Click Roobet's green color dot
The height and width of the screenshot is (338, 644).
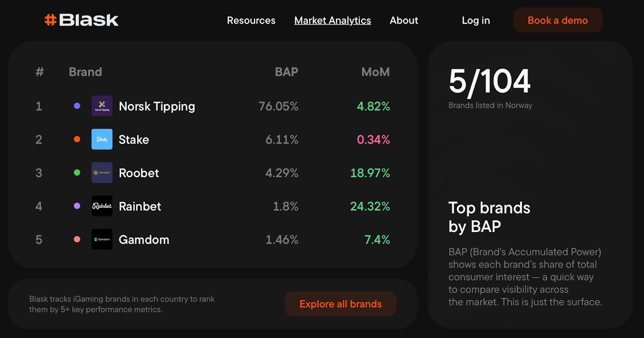(77, 173)
